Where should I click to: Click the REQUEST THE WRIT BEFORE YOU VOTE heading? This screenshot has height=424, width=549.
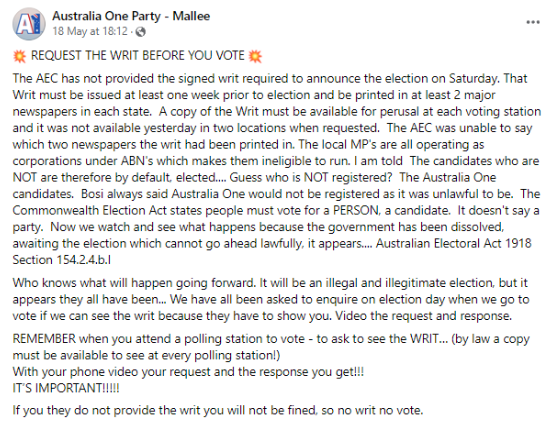pyautogui.click(x=138, y=56)
